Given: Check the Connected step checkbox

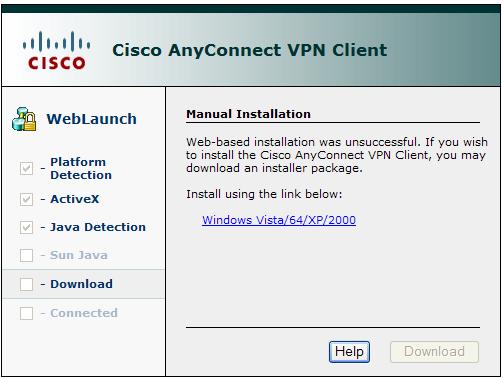Looking at the screenshot, I should [x=26, y=313].
